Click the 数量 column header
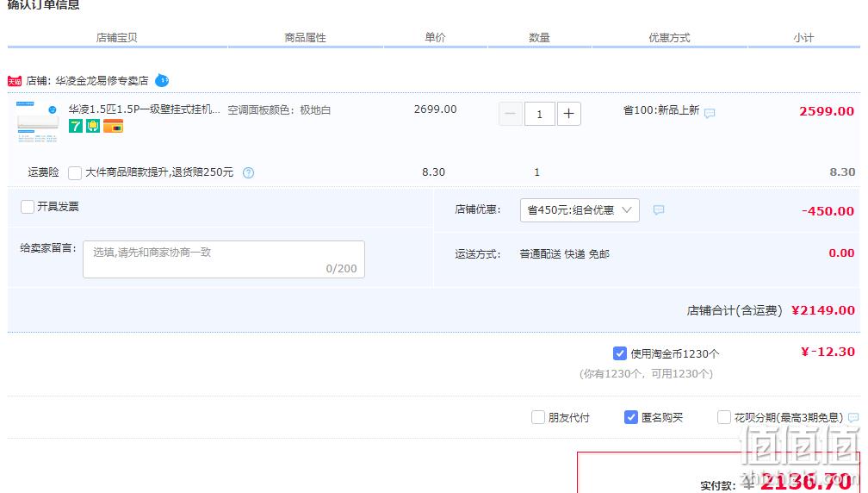 pyautogui.click(x=539, y=38)
